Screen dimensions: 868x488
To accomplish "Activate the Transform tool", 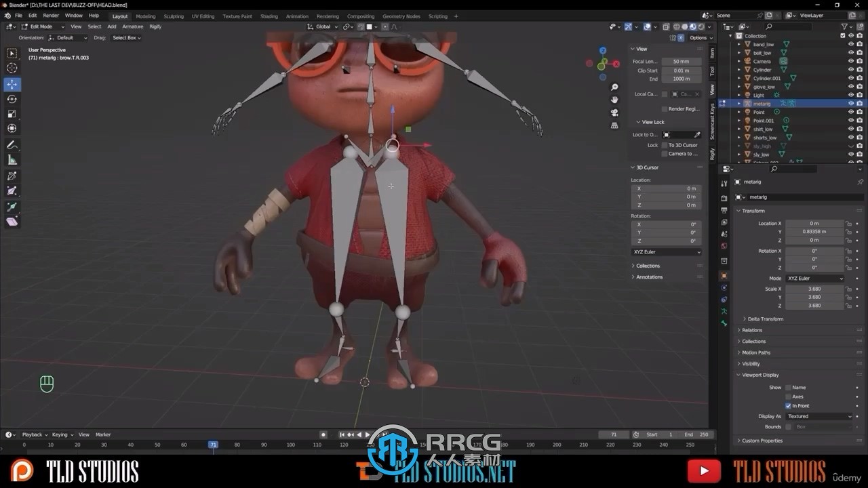I will pyautogui.click(x=12, y=128).
